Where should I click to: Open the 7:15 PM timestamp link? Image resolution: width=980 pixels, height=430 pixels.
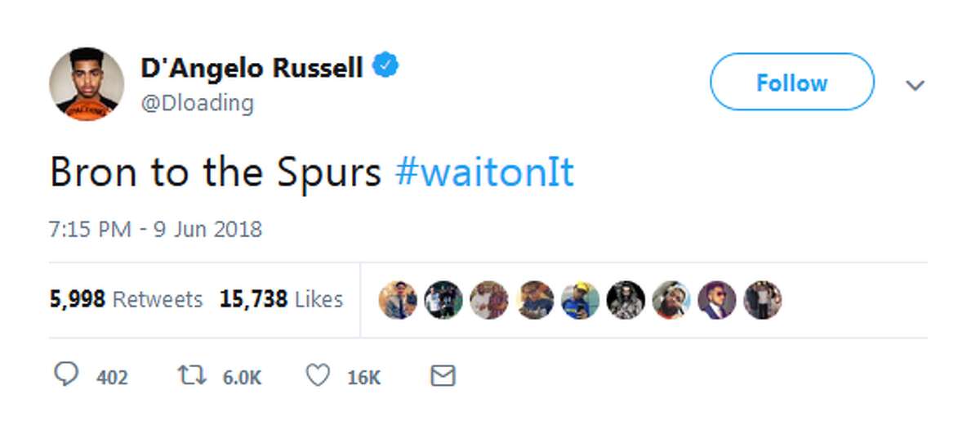tap(156, 229)
